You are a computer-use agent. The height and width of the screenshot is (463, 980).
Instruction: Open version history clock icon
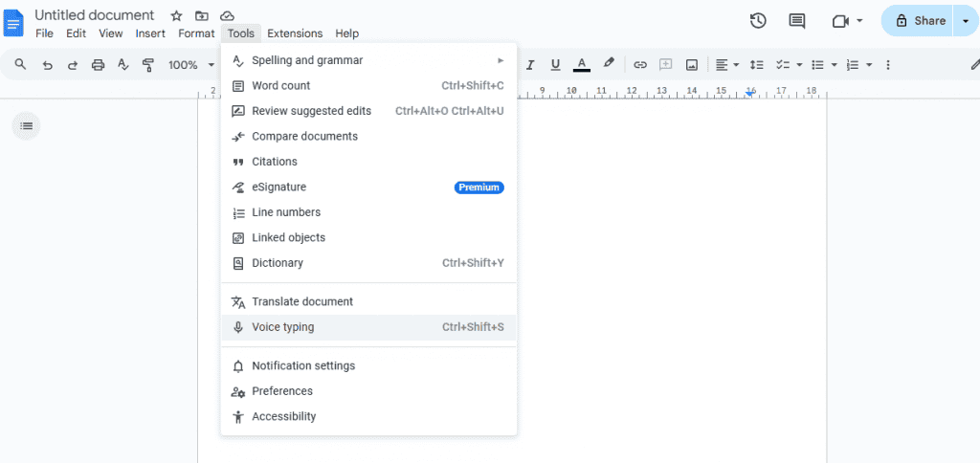(x=758, y=20)
